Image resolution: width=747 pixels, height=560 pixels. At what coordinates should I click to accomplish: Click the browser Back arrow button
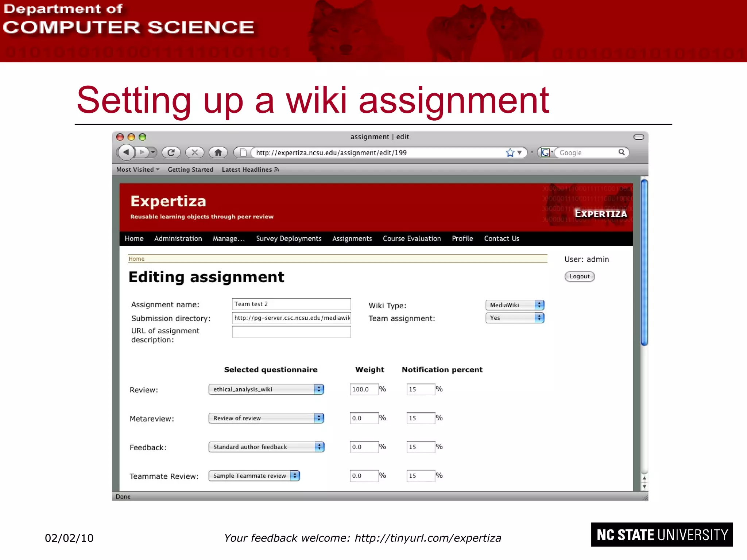pos(126,152)
